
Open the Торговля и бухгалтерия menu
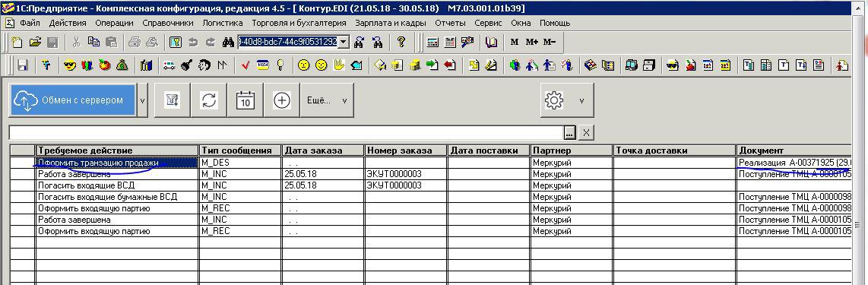coord(299,24)
